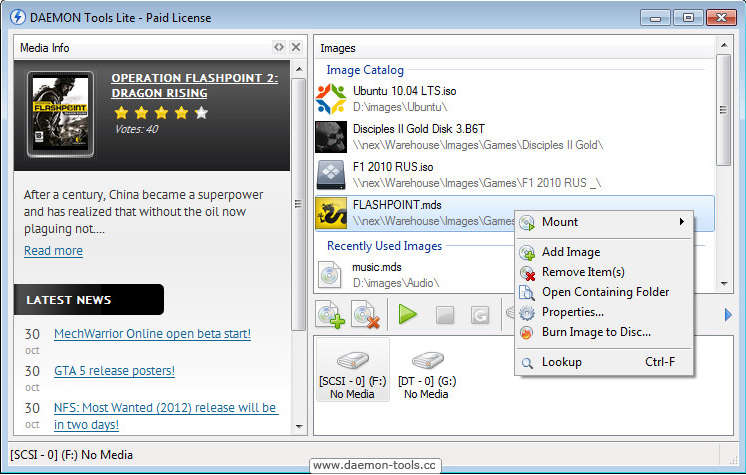Click the D:\images\Ubuntu\ path text
Viewport: 746px width, 475px height.
(x=400, y=107)
